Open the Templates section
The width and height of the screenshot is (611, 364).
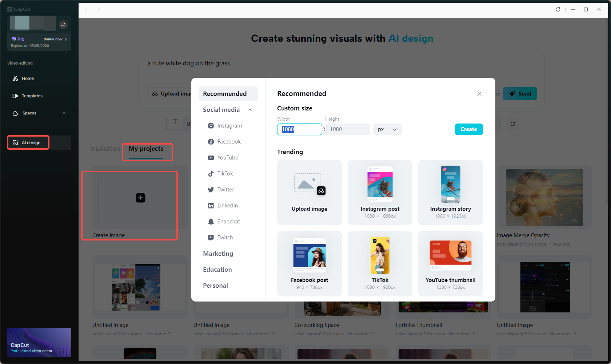[32, 96]
